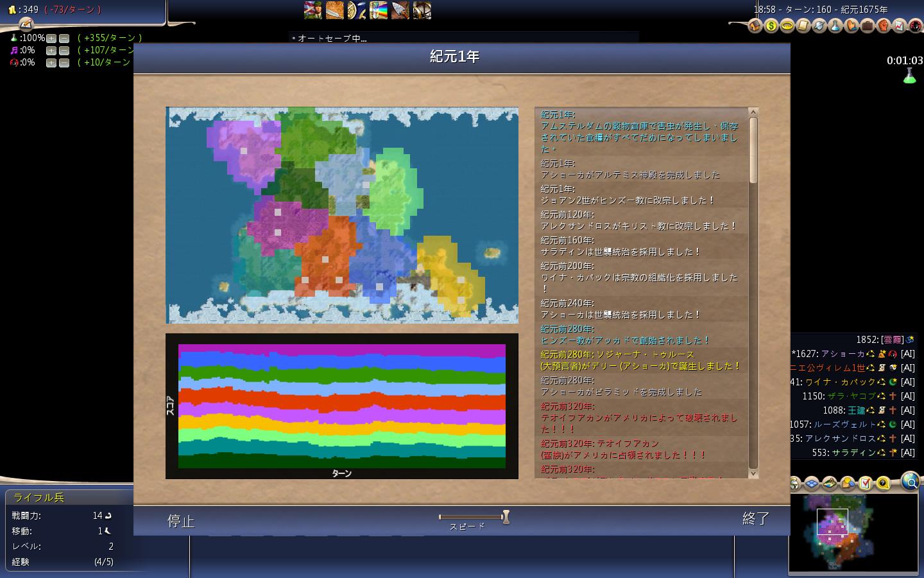Decrease the culture rate with minus
The width and height of the screenshot is (924, 578).
64,51
